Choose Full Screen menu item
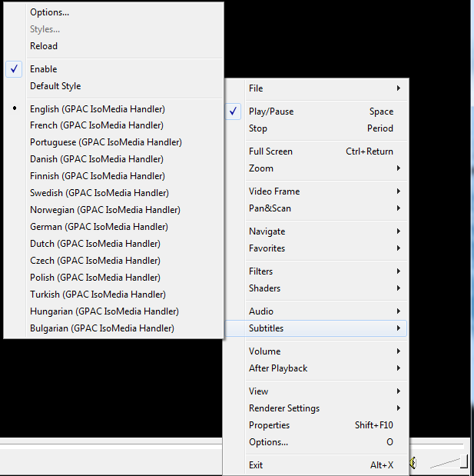The width and height of the screenshot is (474, 476). (x=316, y=151)
